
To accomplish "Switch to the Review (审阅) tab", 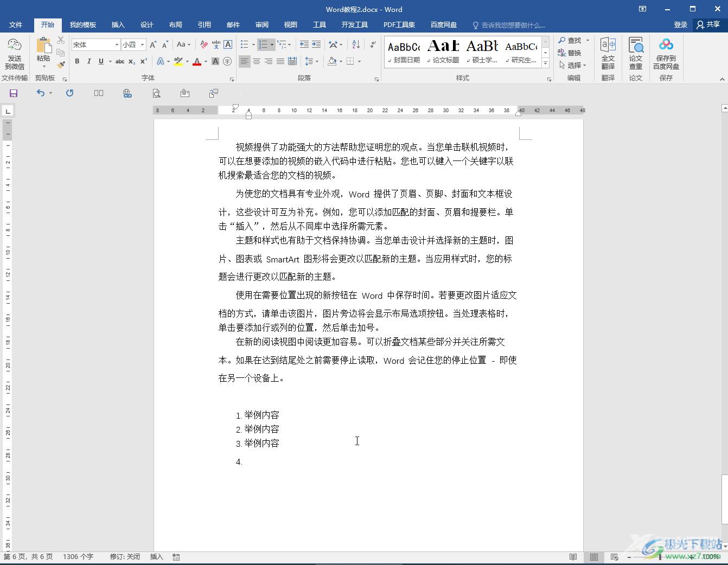I will tap(261, 25).
